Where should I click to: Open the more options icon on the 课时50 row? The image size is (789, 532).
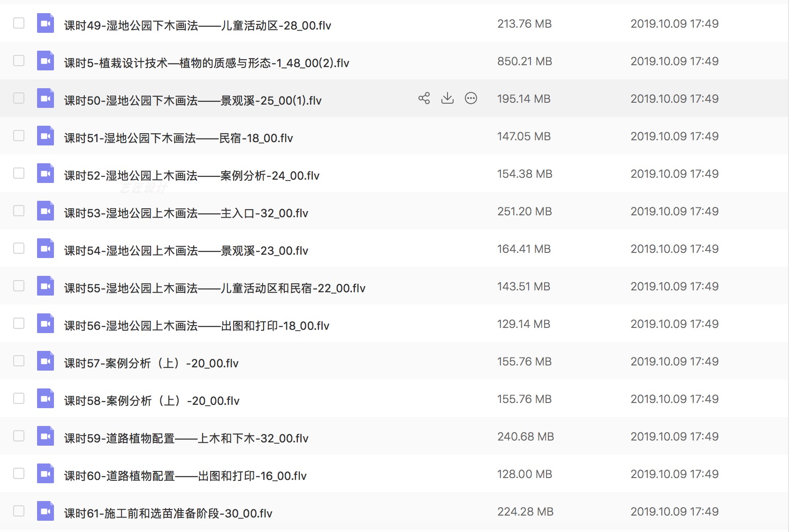coord(471,98)
